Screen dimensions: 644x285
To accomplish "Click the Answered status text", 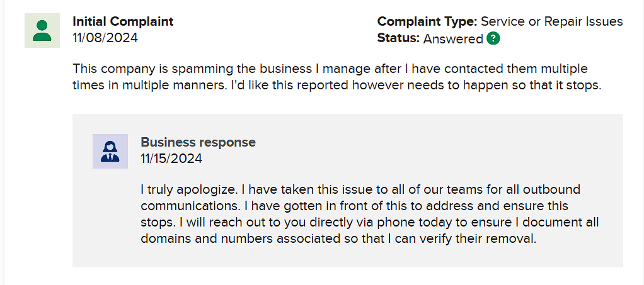I will [453, 38].
